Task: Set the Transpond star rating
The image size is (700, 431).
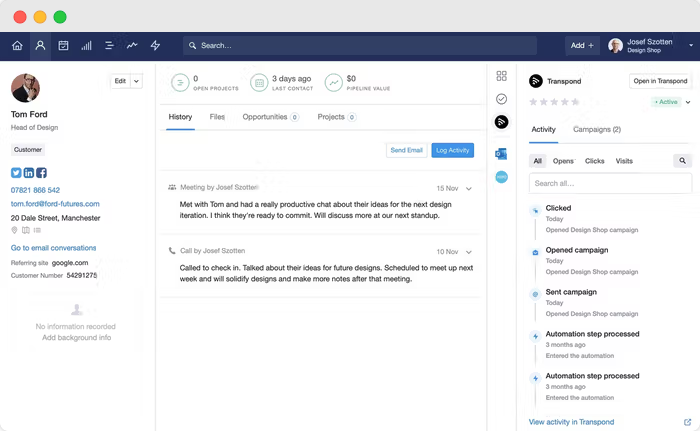Action: [554, 102]
